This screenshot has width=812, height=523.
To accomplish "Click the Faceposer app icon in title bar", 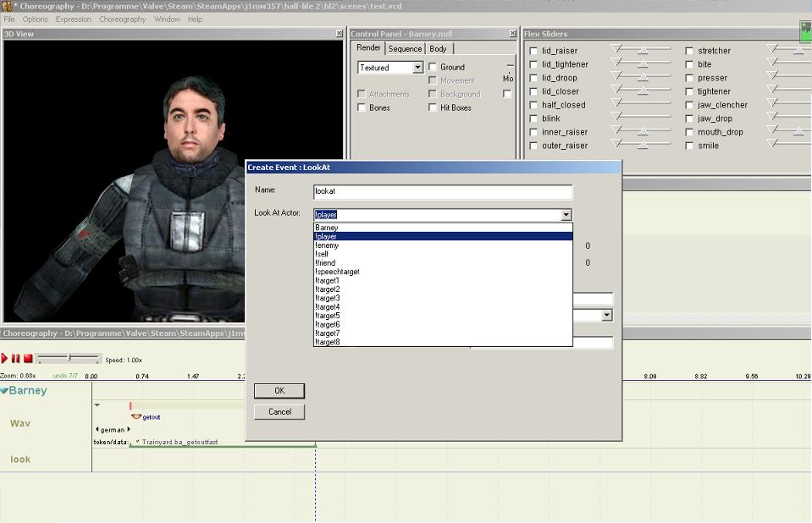I will (x=6, y=6).
